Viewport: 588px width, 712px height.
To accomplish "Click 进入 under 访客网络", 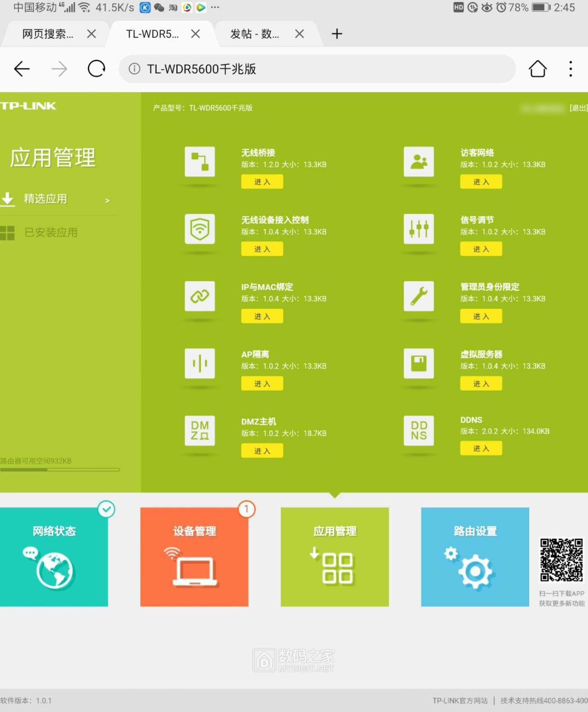I will [481, 182].
